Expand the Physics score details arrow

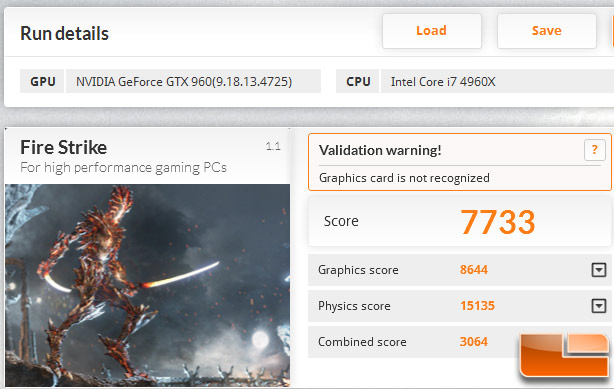[599, 306]
